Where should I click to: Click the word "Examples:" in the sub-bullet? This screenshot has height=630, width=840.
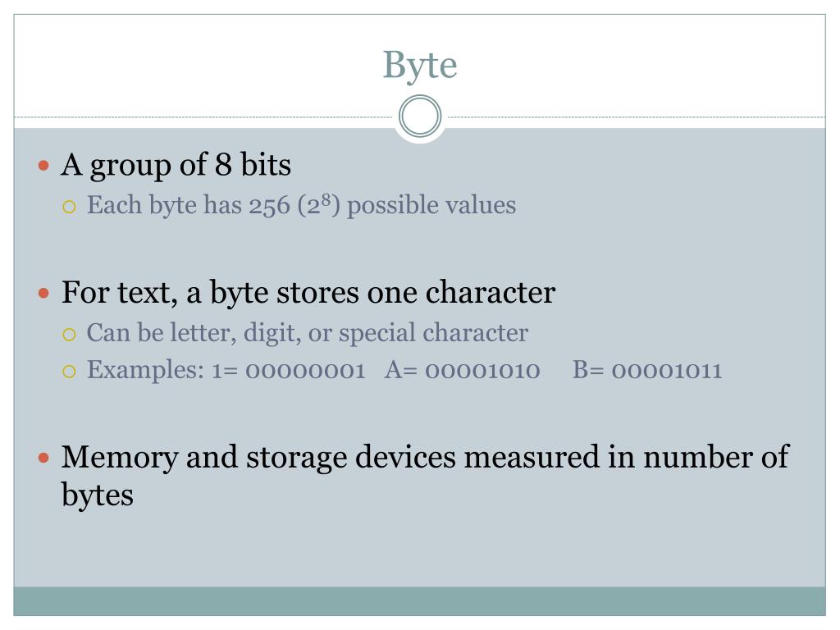145,370
